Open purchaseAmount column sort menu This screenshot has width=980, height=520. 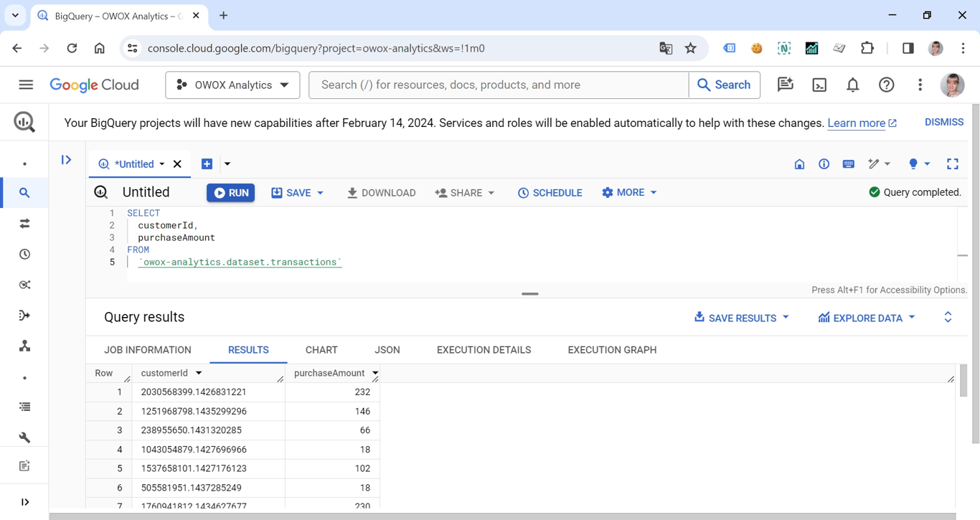[x=374, y=373]
